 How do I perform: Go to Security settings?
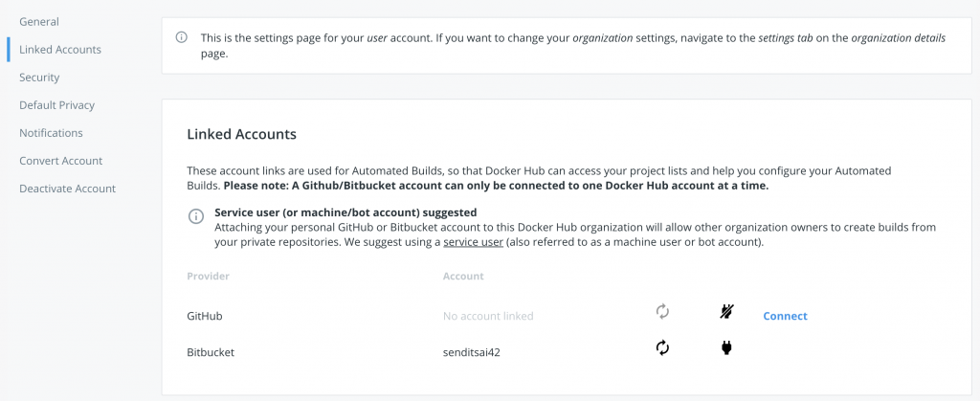tap(39, 77)
